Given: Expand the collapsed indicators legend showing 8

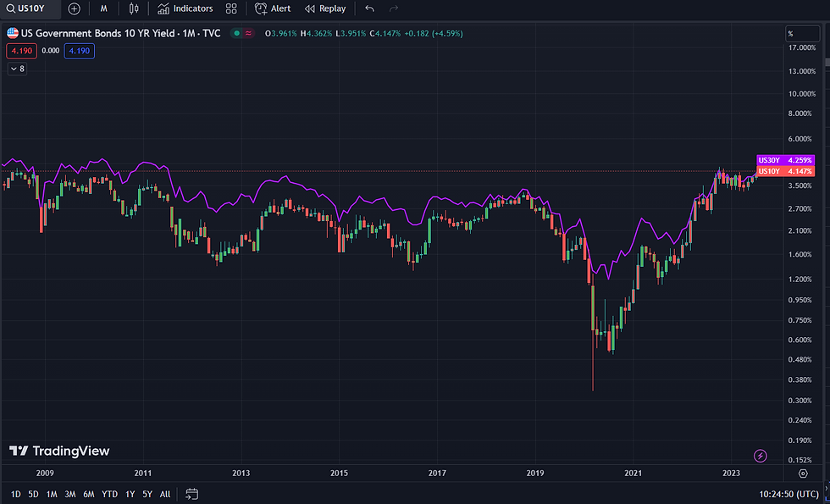Looking at the screenshot, I should 17,69.
